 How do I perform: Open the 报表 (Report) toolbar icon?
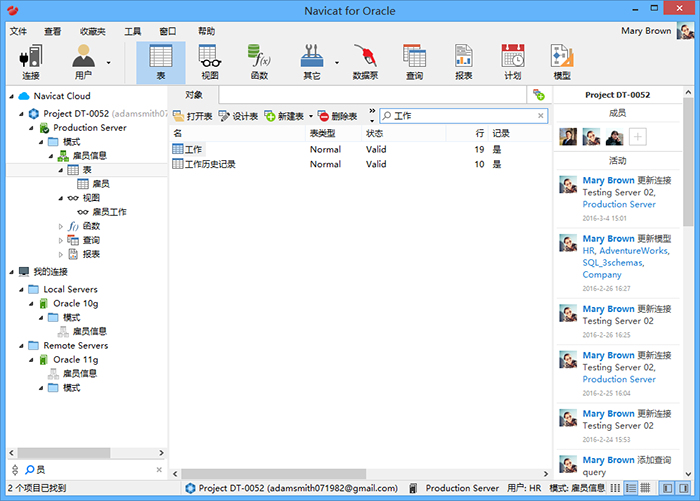[463, 61]
